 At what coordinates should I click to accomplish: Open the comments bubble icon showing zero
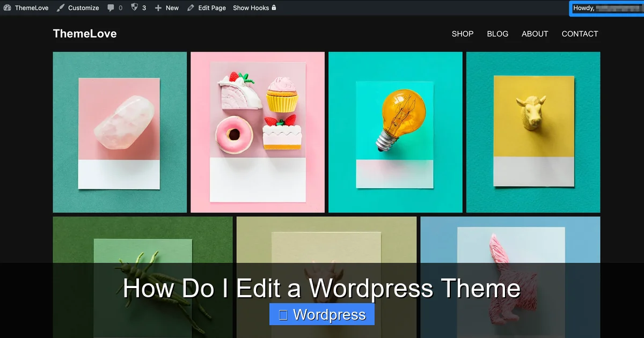pos(112,8)
